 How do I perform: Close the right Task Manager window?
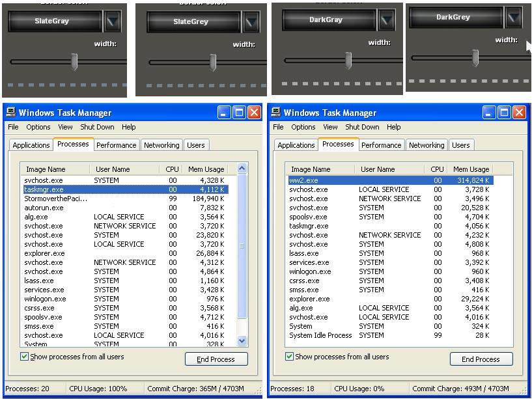(x=519, y=113)
